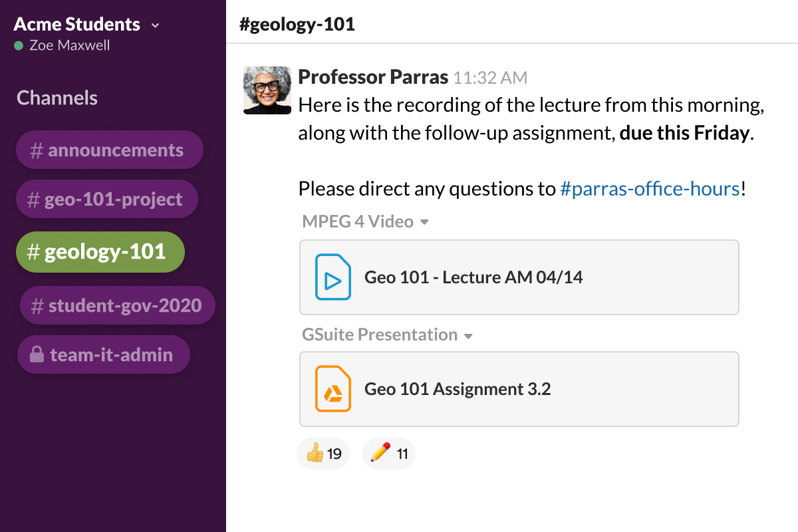Click the lock icon on team-it-admin channel
The width and height of the screenshot is (798, 532).
point(37,354)
